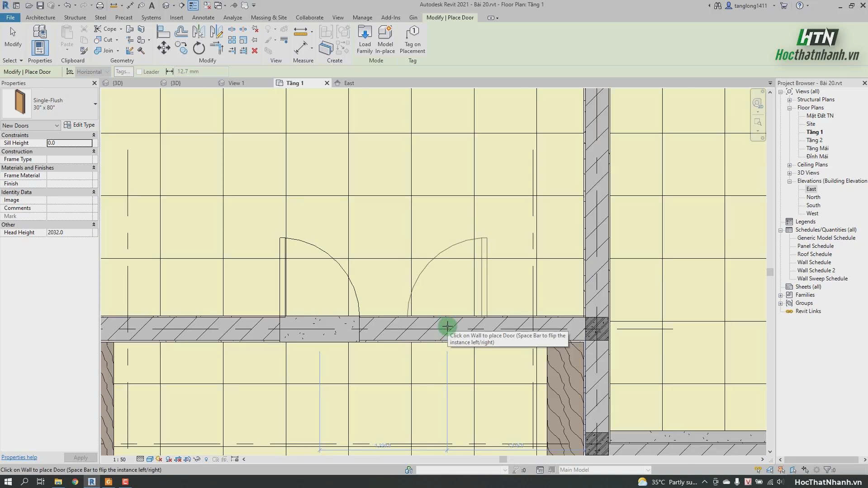This screenshot has height=488, width=868.
Task: Toggle Thin Lines in quick access toolbar
Action: pyautogui.click(x=193, y=5)
